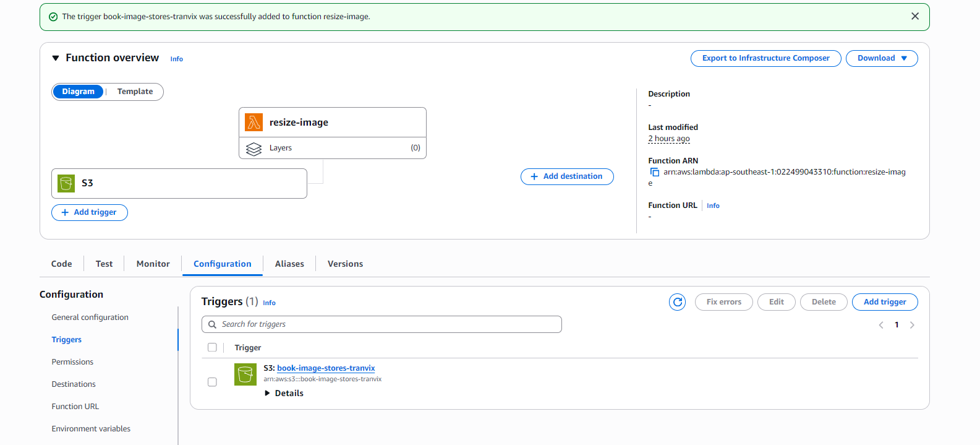The height and width of the screenshot is (445, 980).
Task: Open Permissions in configuration sidebar
Action: pos(72,362)
